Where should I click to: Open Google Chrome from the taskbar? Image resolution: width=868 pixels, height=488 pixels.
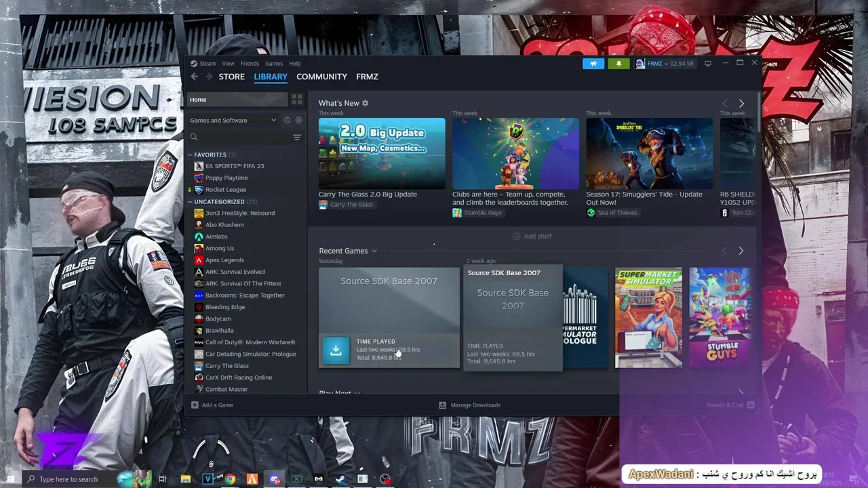pyautogui.click(x=230, y=479)
